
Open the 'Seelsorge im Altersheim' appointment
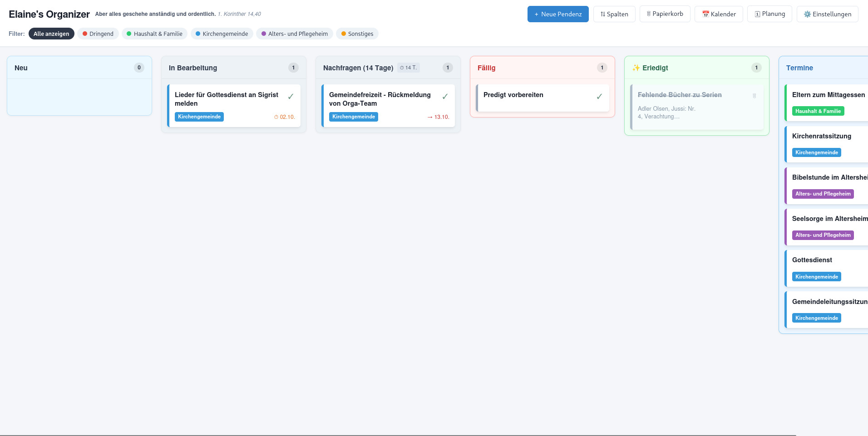(826, 227)
